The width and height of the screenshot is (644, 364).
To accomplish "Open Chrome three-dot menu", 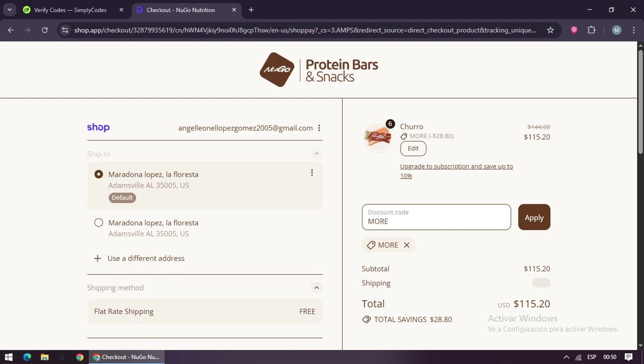I will click(x=634, y=30).
